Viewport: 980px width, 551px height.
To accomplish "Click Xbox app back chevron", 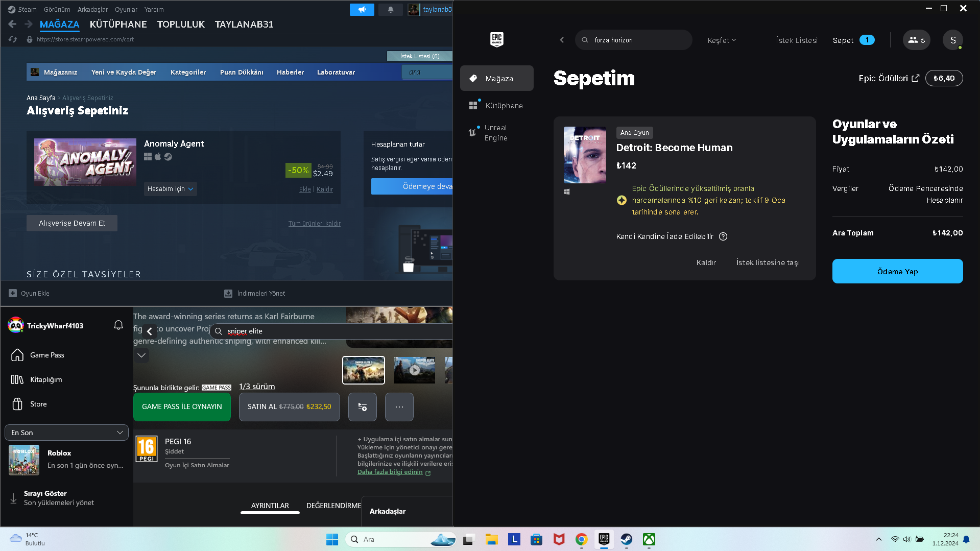I will click(149, 331).
